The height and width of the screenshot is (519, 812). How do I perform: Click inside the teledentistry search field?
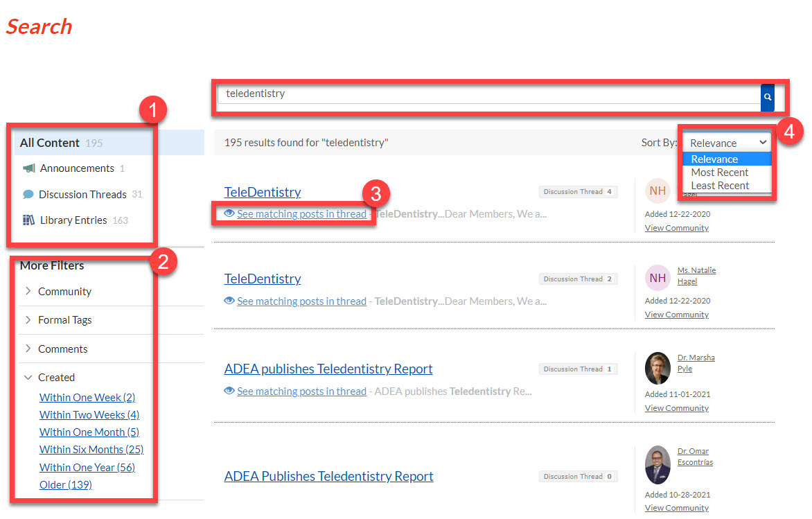click(x=485, y=94)
